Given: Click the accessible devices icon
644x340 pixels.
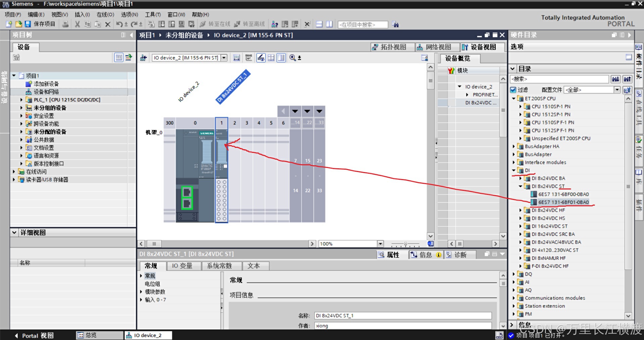Looking at the screenshot, I should (275, 24).
